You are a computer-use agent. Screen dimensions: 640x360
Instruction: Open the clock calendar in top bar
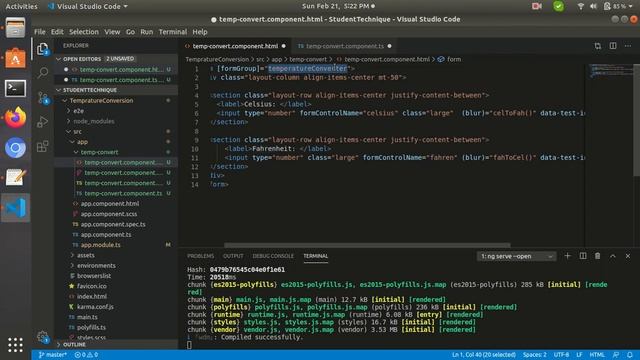tap(338, 6)
